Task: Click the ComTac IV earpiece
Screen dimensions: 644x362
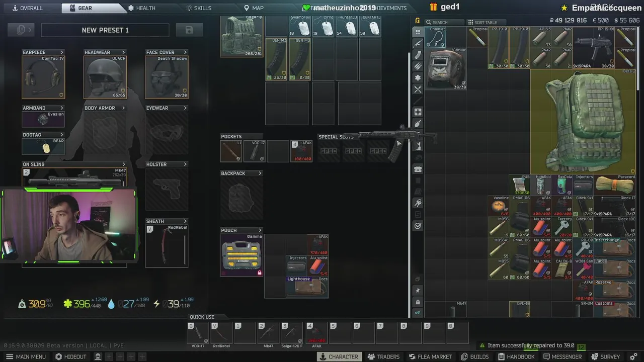Action: [x=43, y=77]
